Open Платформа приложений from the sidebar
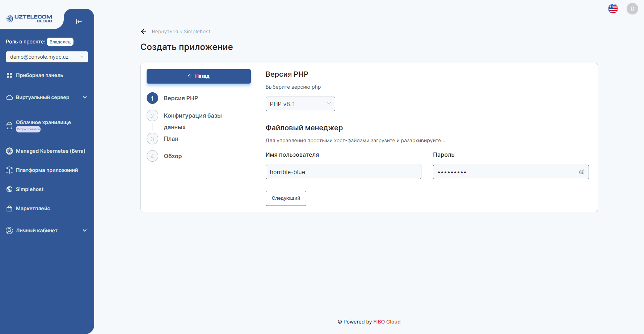644x334 pixels. coord(9,170)
